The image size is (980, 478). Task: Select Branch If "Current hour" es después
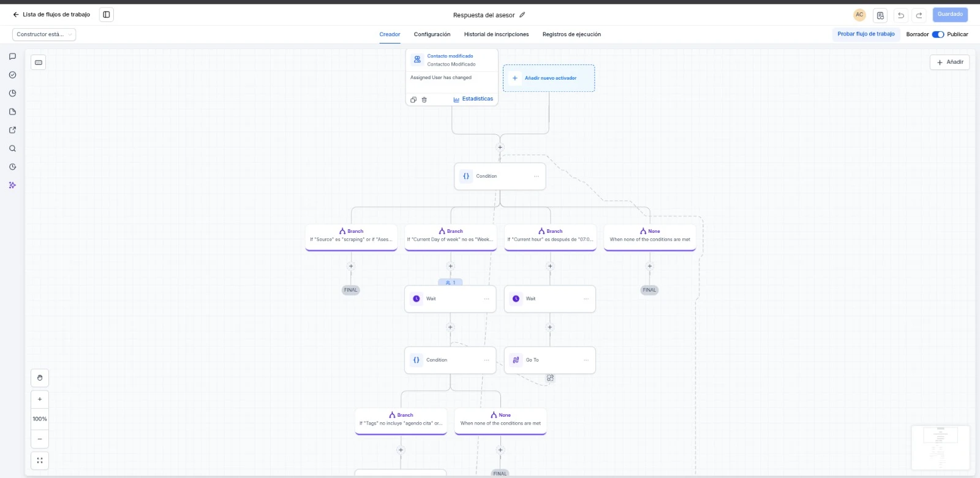point(550,237)
